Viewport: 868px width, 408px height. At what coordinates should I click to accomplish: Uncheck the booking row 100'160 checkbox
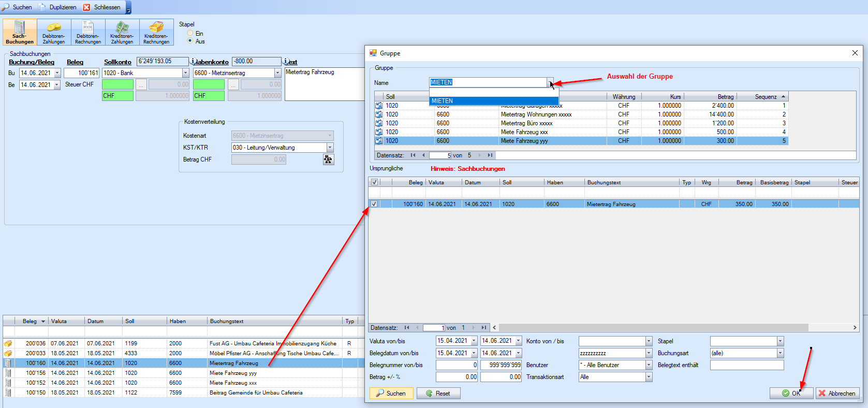(374, 204)
